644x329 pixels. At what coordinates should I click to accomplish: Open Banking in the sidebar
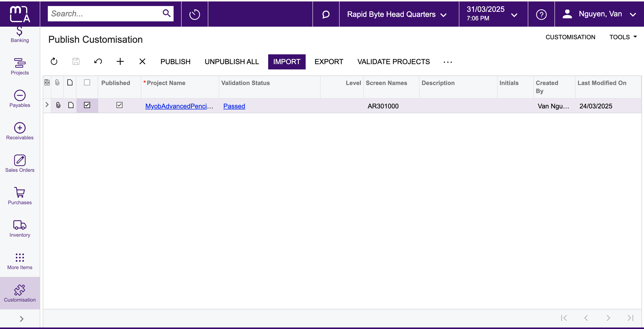20,35
